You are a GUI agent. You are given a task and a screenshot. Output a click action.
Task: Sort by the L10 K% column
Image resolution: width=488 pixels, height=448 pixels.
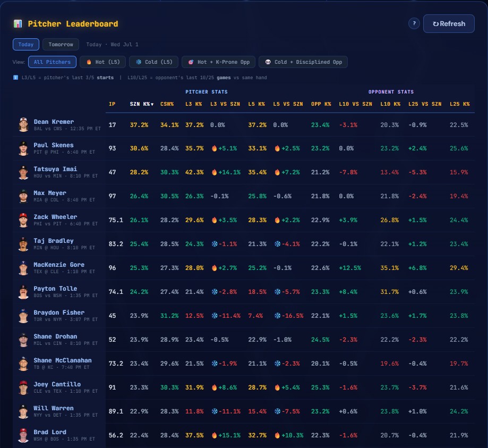pyautogui.click(x=390, y=104)
